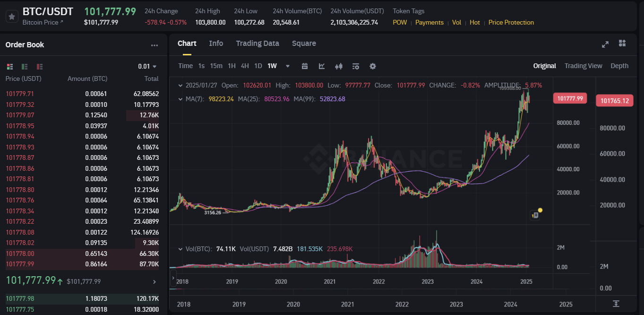The width and height of the screenshot is (644, 315).
Task: Click the 24h Volume(USDT) value
Action: coord(354,22)
